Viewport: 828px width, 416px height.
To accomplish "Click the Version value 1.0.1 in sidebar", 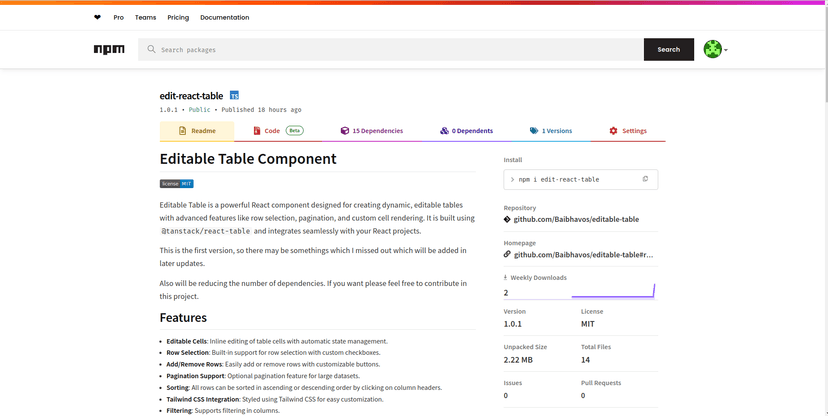I will point(512,324).
